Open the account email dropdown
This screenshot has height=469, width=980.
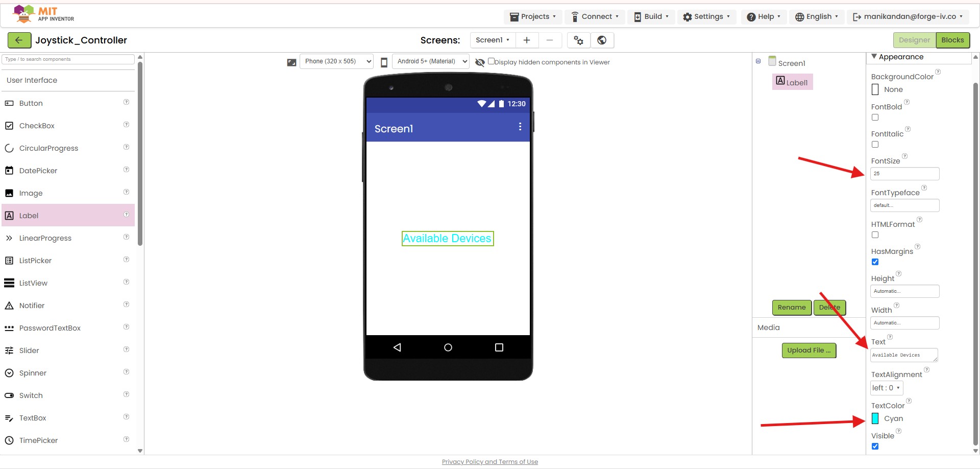pyautogui.click(x=908, y=16)
